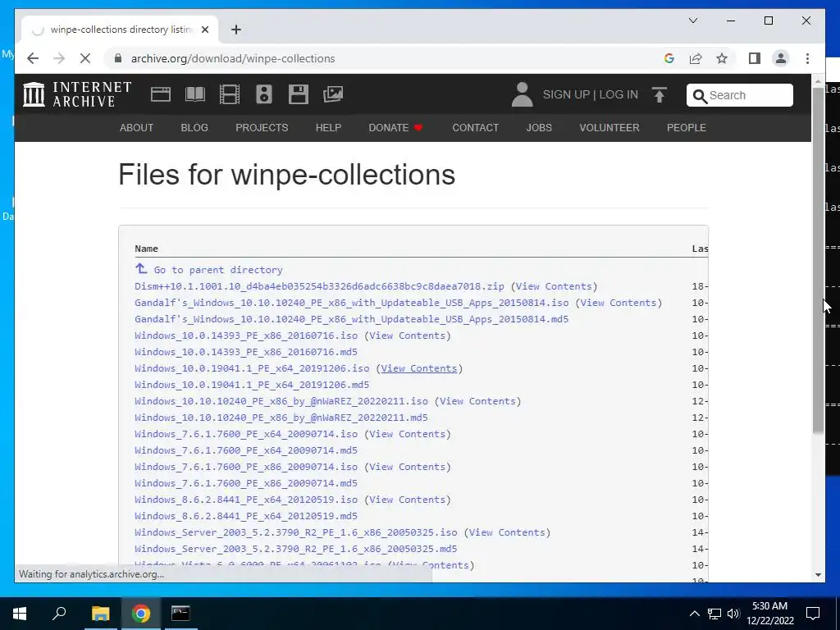Click the Google icon in the address bar
This screenshot has height=630, width=840.
pos(669,58)
